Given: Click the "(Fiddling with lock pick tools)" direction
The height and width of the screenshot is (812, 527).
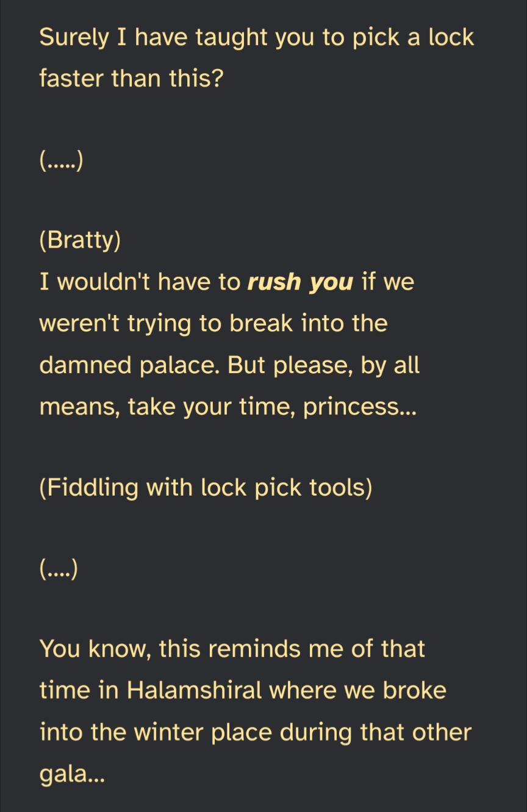Looking at the screenshot, I should pos(206,488).
